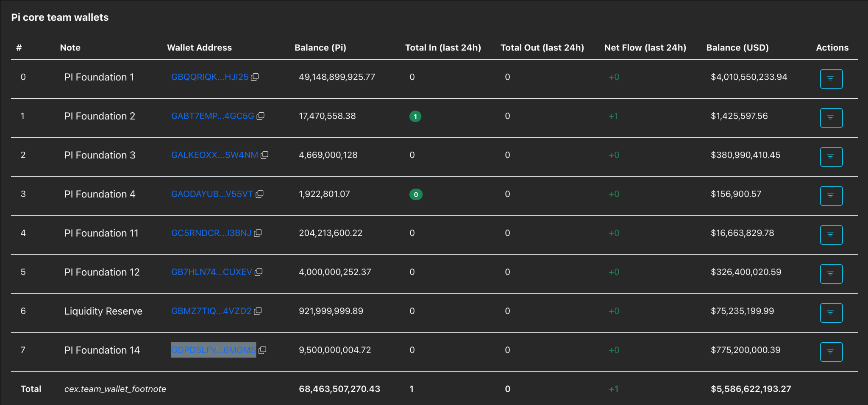Click the green 0 badge for PI Foundation 4
The height and width of the screenshot is (405, 868).
click(416, 194)
